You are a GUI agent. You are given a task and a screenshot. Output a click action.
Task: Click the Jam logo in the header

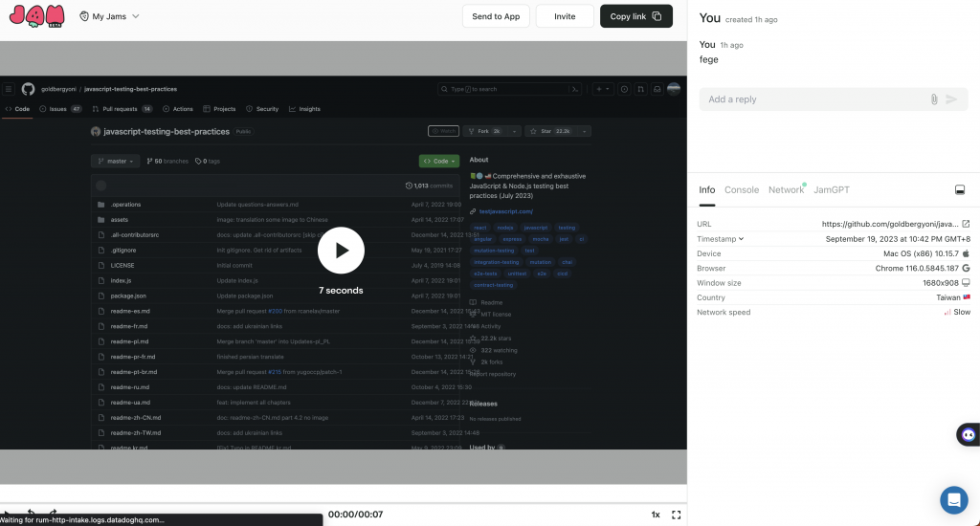(x=37, y=16)
